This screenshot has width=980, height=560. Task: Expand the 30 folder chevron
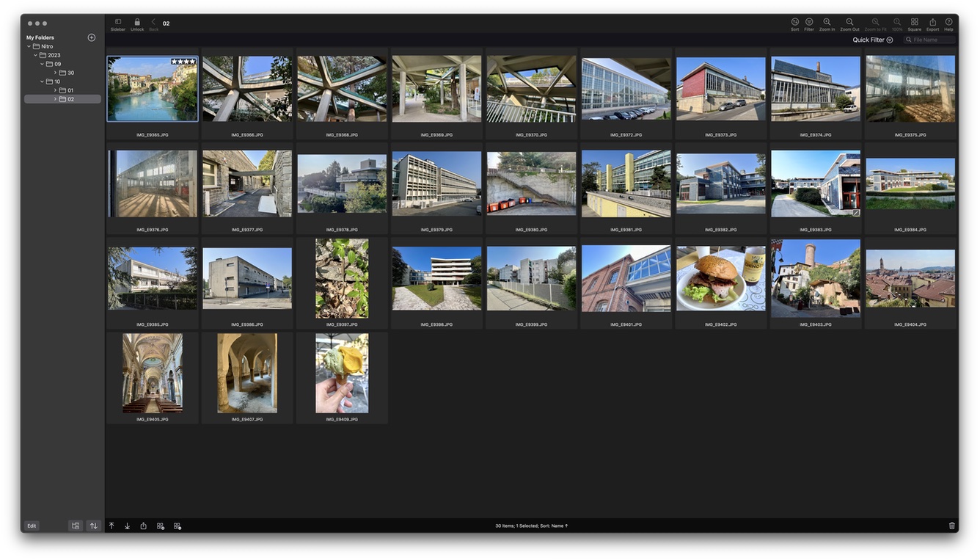[x=55, y=73]
